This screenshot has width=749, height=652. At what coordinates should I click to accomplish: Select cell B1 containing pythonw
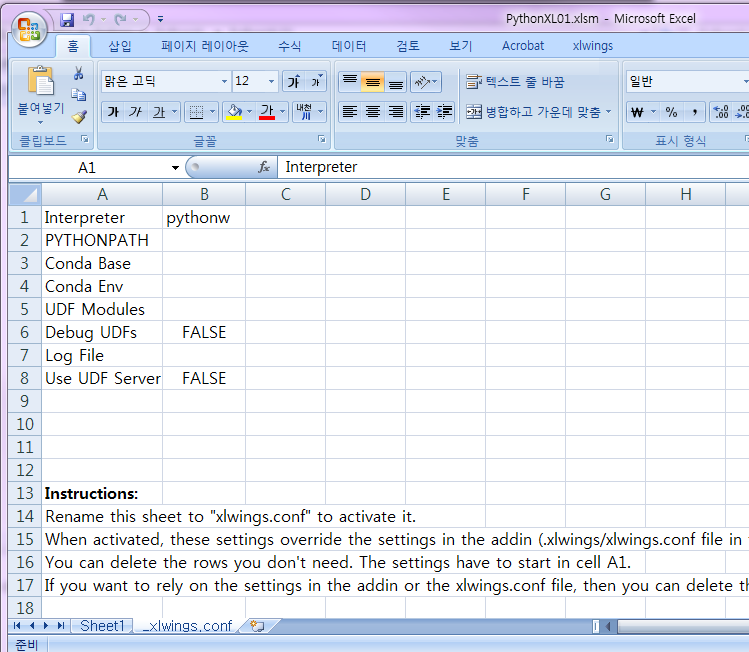tap(204, 218)
